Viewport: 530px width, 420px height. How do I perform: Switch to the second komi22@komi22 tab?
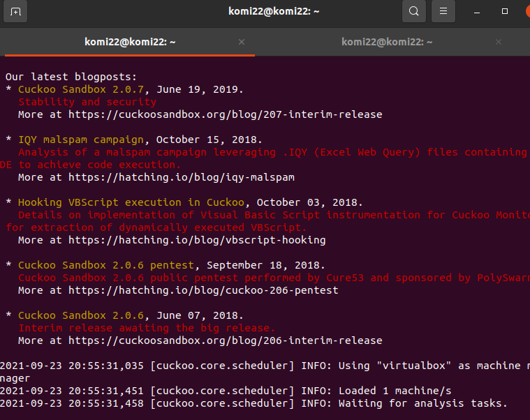coord(387,42)
